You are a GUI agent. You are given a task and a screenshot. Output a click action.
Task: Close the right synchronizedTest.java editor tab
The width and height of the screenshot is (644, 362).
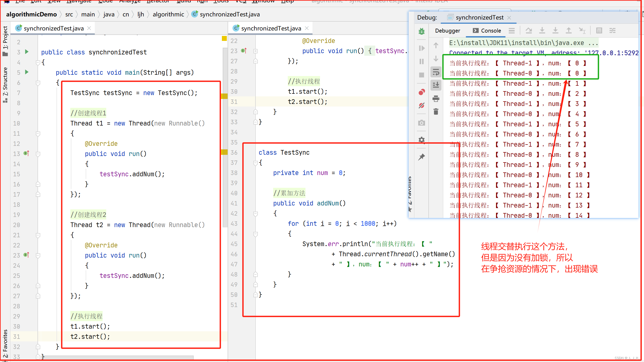307,28
